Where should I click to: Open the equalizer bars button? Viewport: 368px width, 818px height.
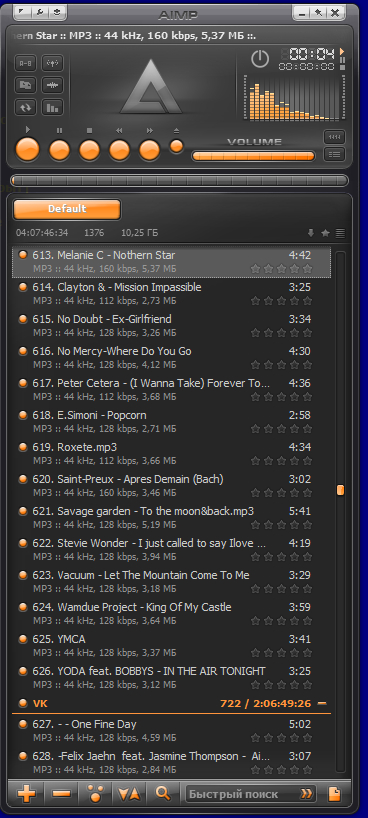point(52,107)
